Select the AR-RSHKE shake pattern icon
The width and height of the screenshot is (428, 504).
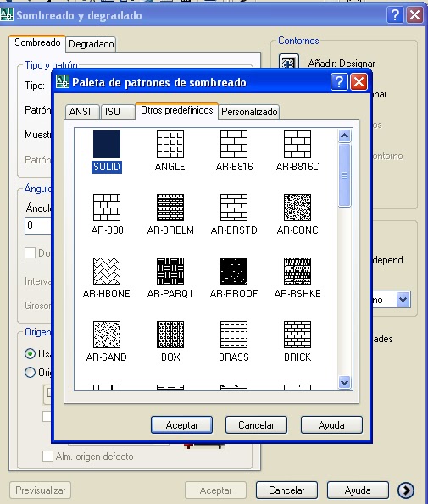pyautogui.click(x=297, y=271)
